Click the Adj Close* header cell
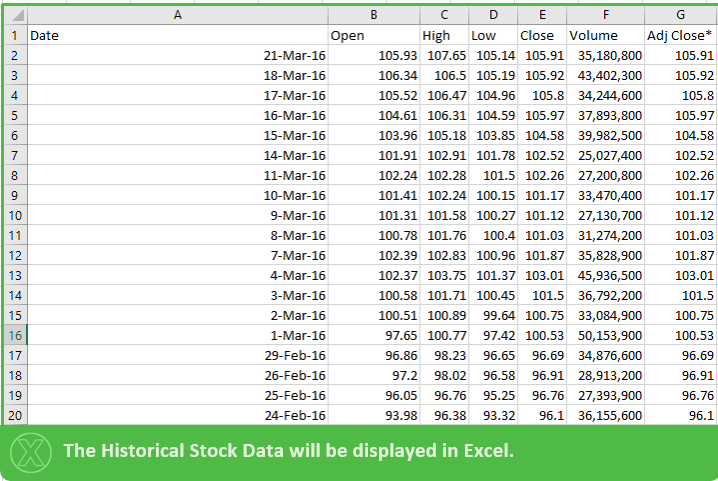 [681, 35]
